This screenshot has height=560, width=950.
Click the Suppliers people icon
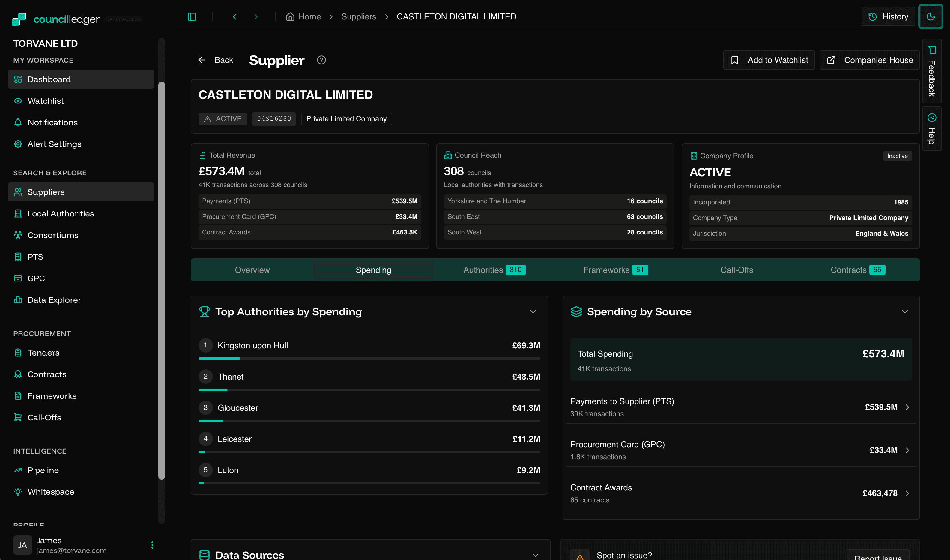[x=18, y=192]
